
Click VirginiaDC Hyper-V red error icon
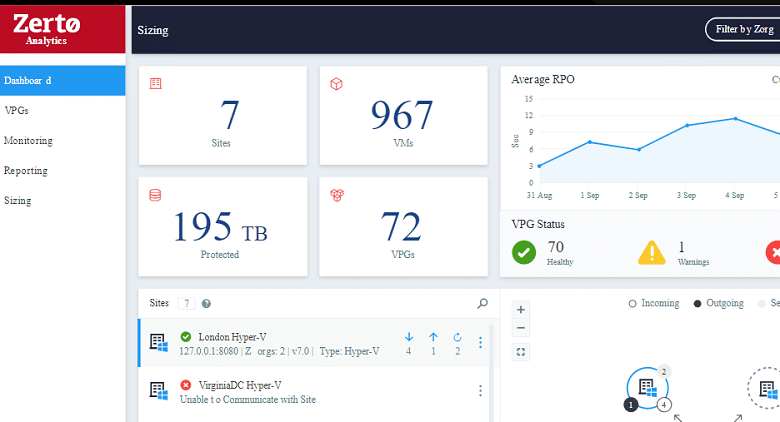click(x=186, y=385)
